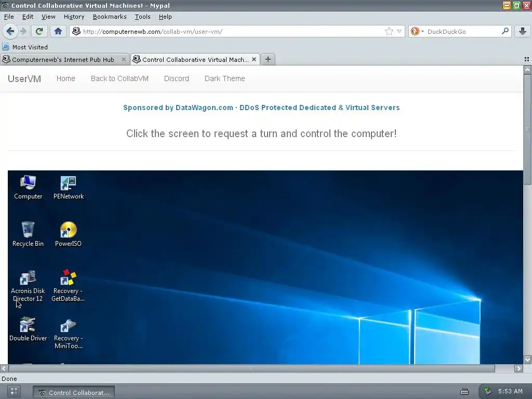Open the downloads arrow button
Screen dimensions: 532x399
coord(523,31)
